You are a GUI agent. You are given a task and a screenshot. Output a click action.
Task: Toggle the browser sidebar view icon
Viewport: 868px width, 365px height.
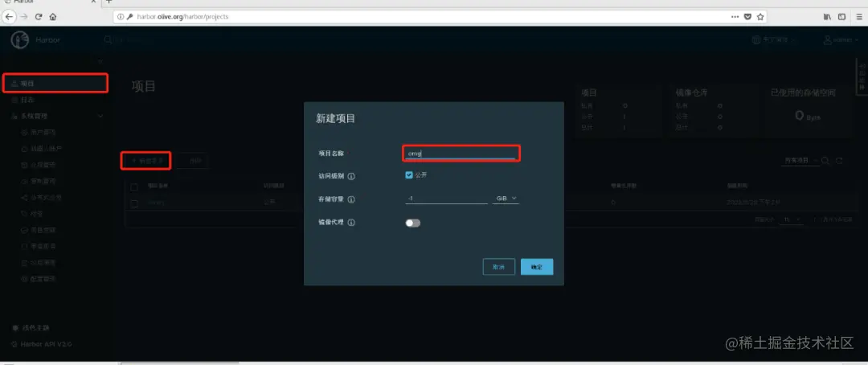pyautogui.click(x=841, y=17)
